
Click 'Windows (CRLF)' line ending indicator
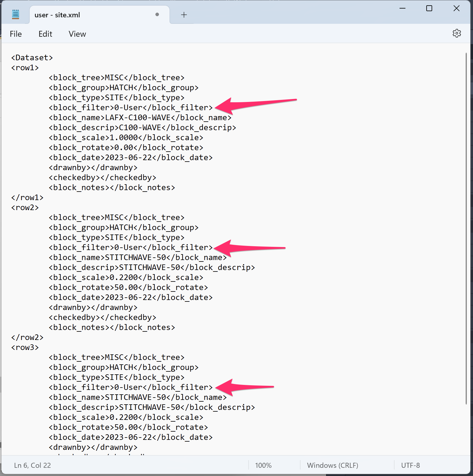(333, 465)
